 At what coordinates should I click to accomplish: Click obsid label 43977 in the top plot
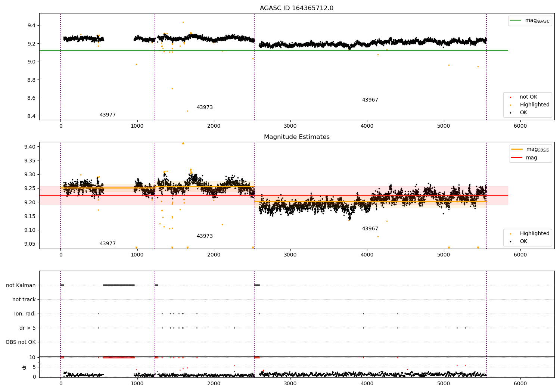(108, 115)
